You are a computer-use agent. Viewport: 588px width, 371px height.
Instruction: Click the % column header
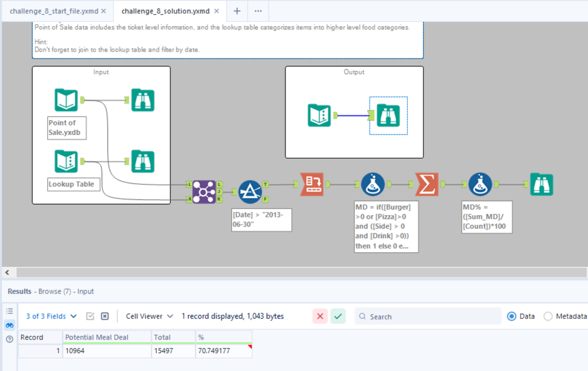point(224,337)
